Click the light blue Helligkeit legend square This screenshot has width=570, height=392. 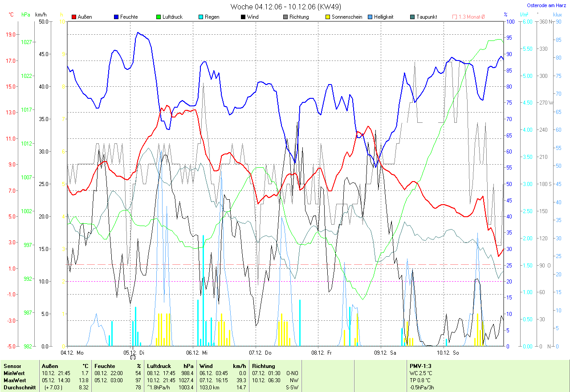point(370,17)
